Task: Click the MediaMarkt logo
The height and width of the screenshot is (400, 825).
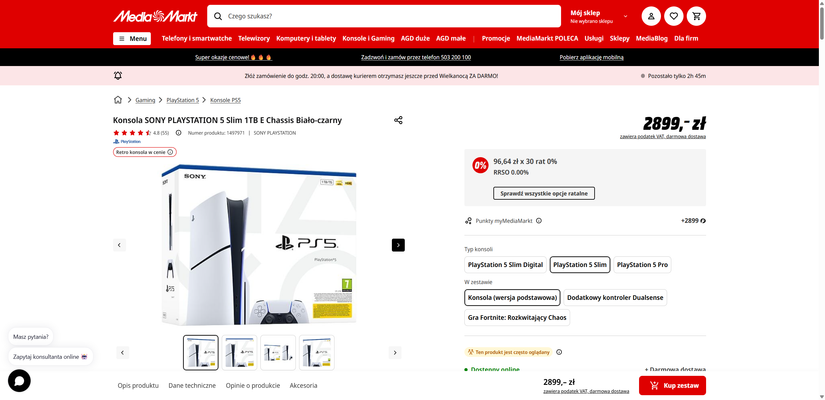Action: point(155,16)
